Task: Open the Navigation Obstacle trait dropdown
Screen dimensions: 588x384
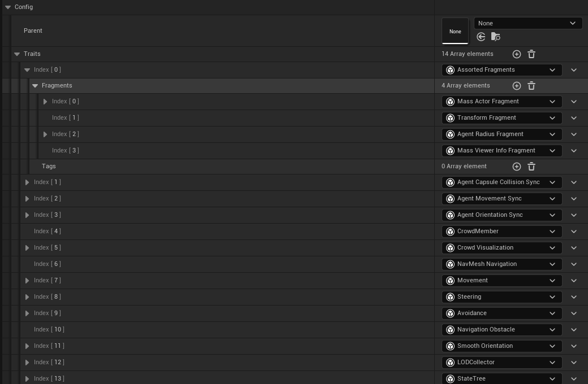Action: (501, 330)
